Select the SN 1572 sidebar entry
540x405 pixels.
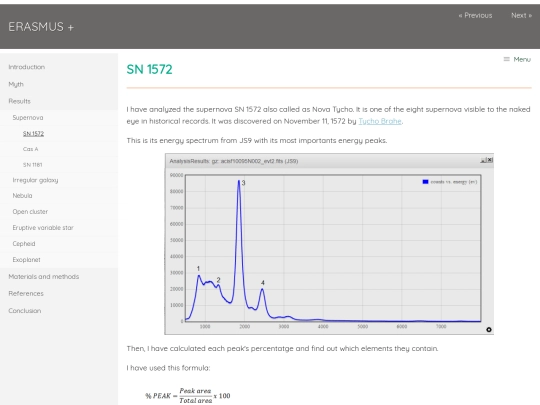[33, 134]
